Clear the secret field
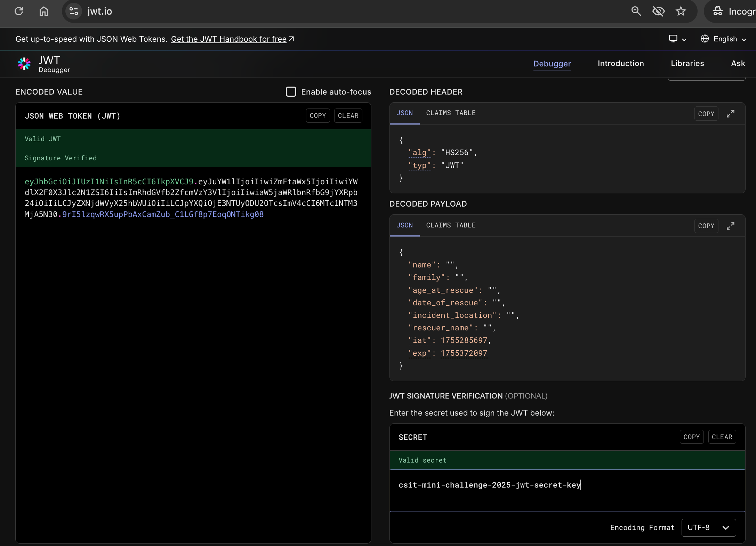 click(722, 437)
